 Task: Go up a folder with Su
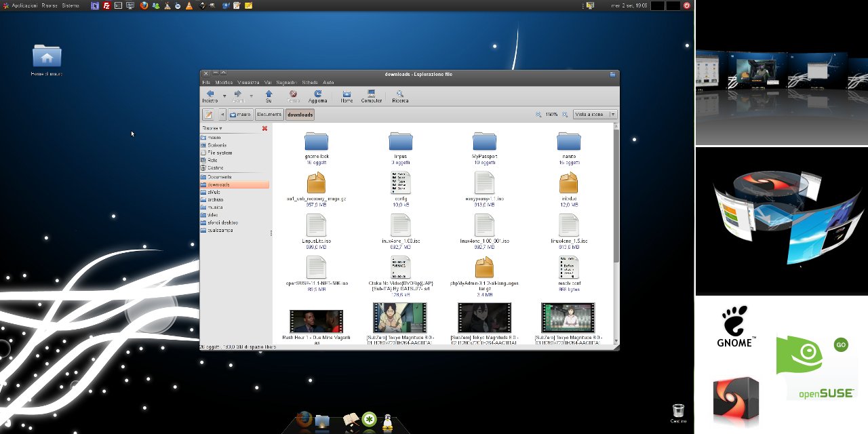click(x=269, y=96)
